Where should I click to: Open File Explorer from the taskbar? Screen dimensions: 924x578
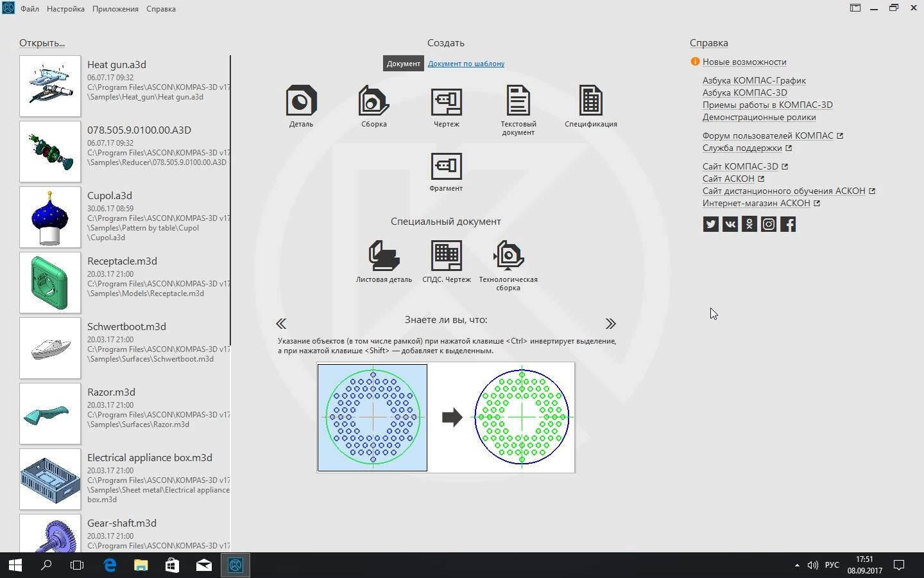141,565
